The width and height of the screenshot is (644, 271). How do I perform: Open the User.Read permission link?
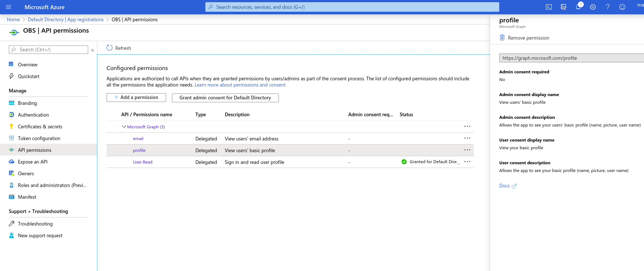tap(143, 162)
